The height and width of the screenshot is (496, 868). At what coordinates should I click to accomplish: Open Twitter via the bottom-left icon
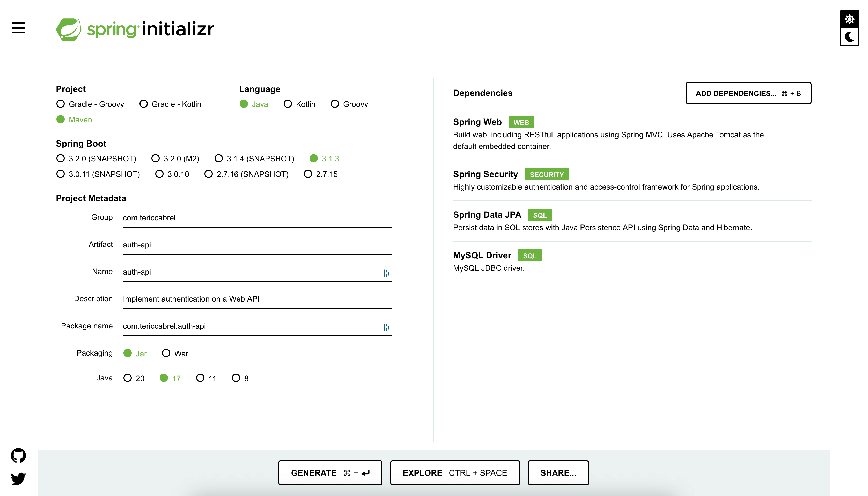pyautogui.click(x=18, y=478)
